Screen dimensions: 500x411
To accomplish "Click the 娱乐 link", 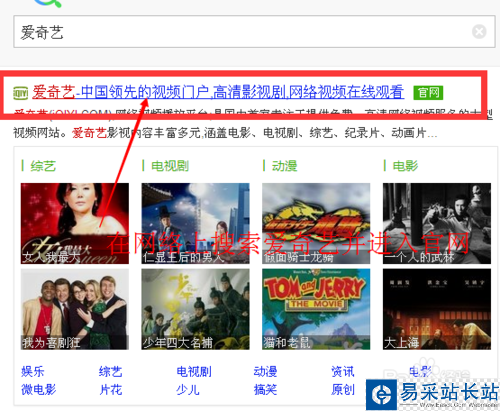I will point(33,371).
